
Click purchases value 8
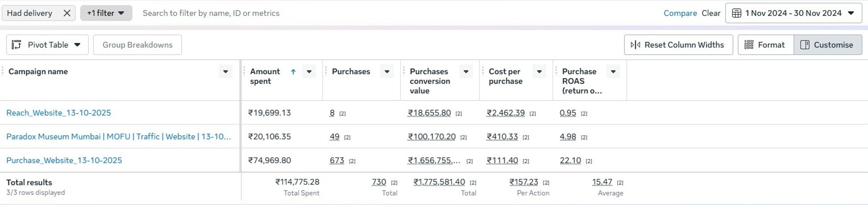(332, 113)
